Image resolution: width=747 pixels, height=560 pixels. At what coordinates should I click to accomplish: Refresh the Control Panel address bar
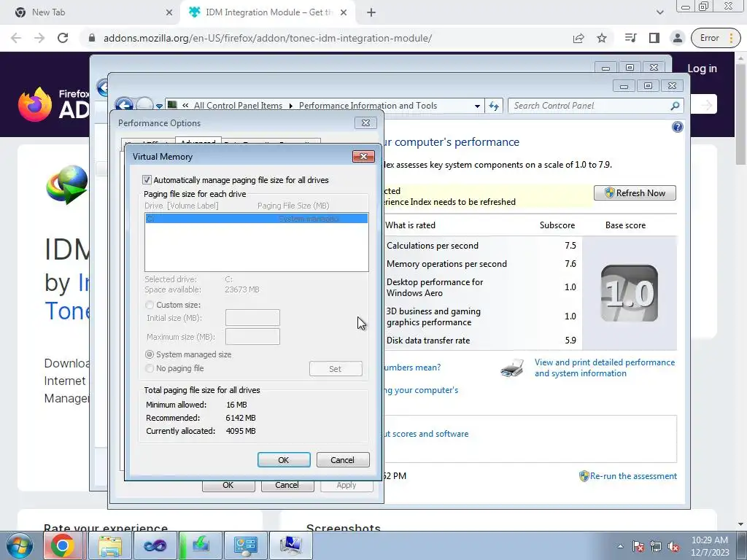494,106
